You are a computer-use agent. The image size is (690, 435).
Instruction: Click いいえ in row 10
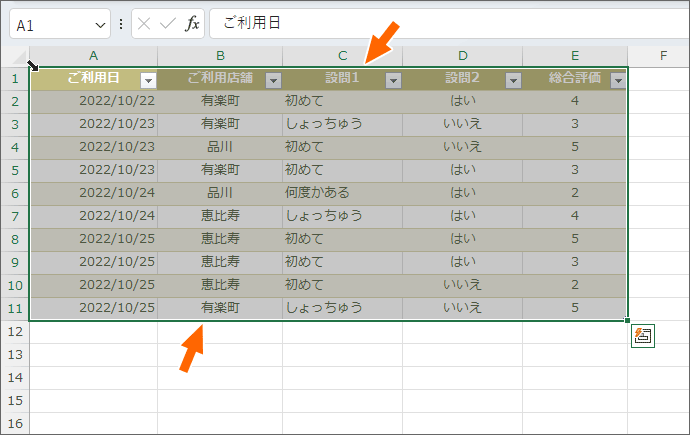tap(462, 285)
